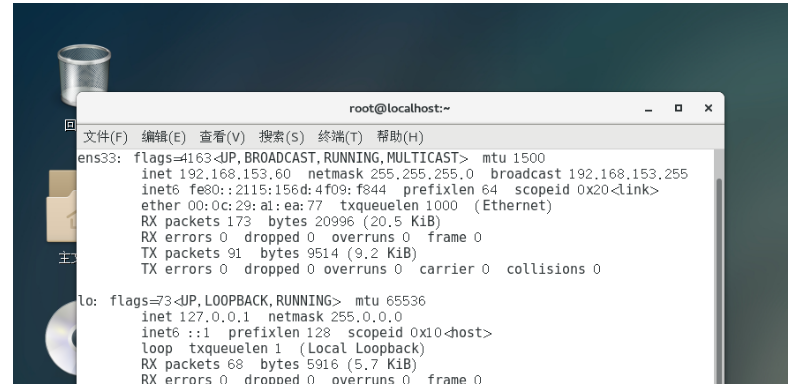This screenshot has height=386, width=795.
Task: Open the 编辑(E) menu
Action: pyautogui.click(x=163, y=137)
